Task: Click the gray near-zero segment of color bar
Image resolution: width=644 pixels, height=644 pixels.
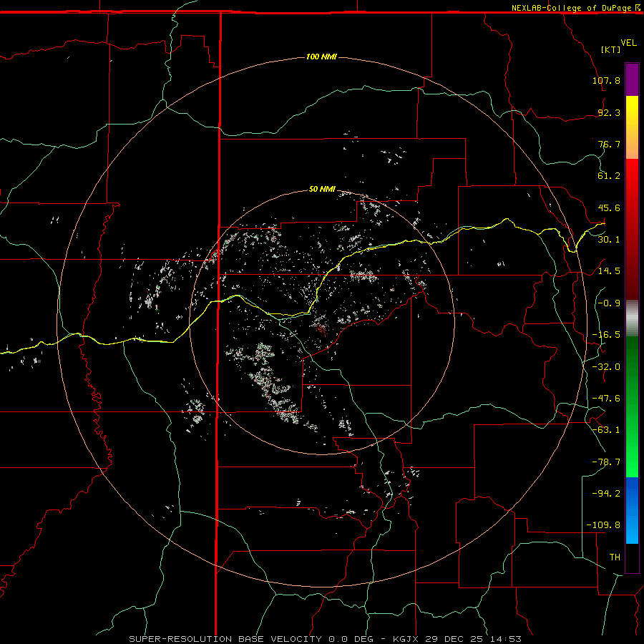Action: coord(632,318)
